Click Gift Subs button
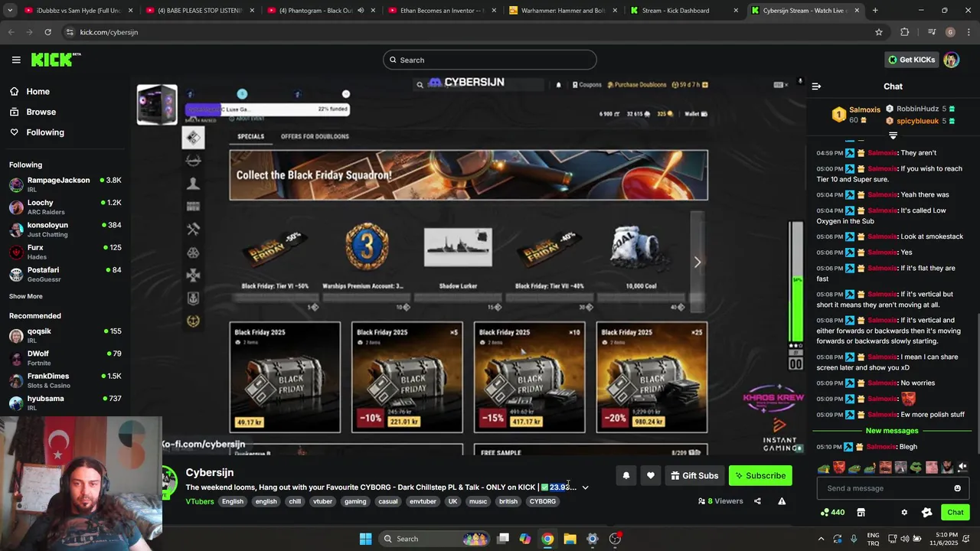 (x=694, y=475)
